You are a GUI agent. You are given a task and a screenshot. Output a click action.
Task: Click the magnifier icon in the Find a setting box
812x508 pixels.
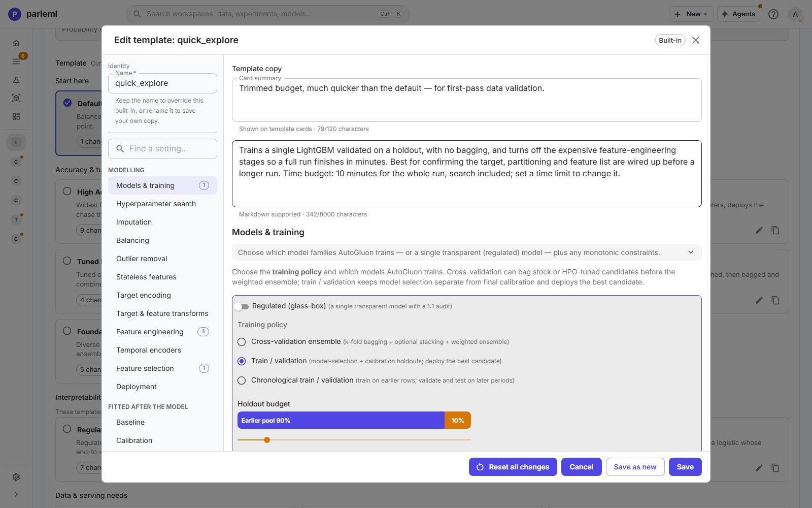[x=120, y=149]
